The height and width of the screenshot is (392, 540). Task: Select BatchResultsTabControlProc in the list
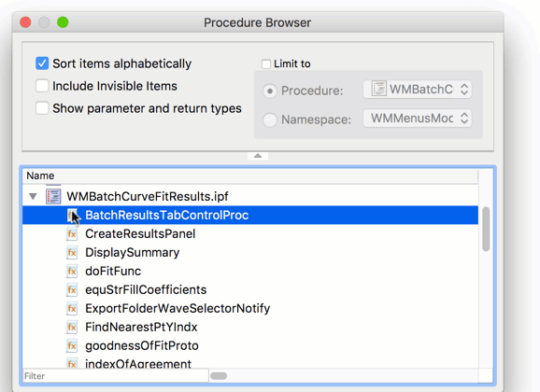[x=250, y=215]
